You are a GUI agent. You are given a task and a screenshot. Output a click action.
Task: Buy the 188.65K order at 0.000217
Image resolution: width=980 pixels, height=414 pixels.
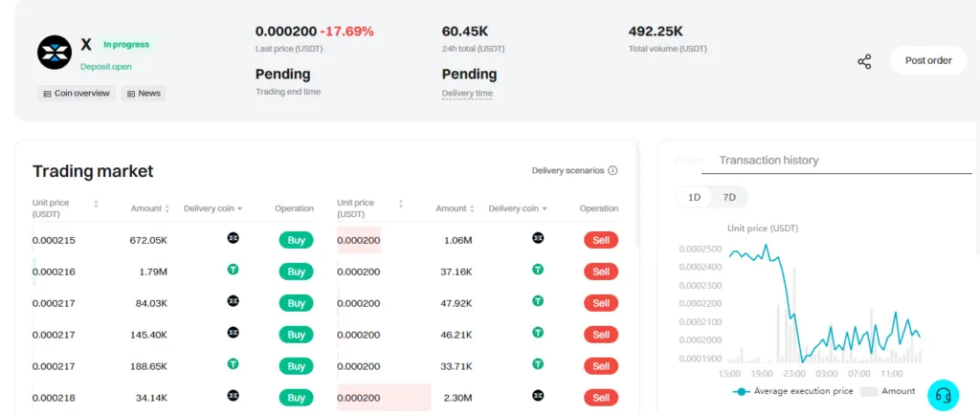(x=297, y=366)
